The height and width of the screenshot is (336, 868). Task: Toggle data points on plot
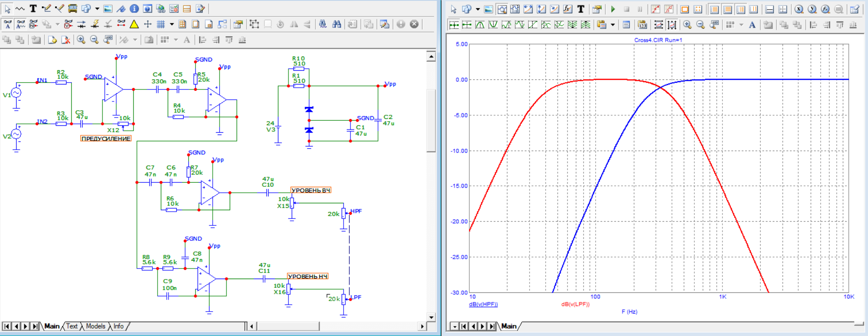tap(655, 9)
